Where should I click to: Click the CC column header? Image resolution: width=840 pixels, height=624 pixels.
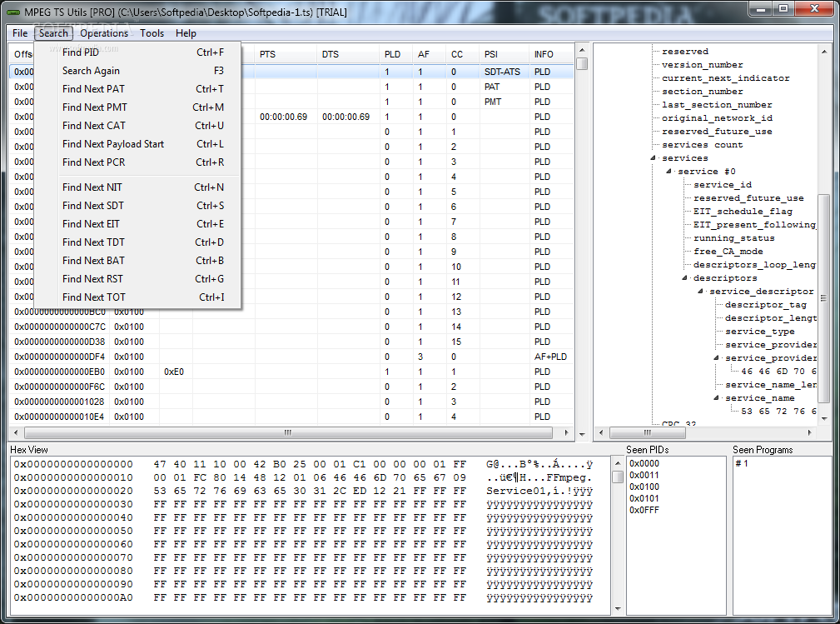[x=463, y=54]
